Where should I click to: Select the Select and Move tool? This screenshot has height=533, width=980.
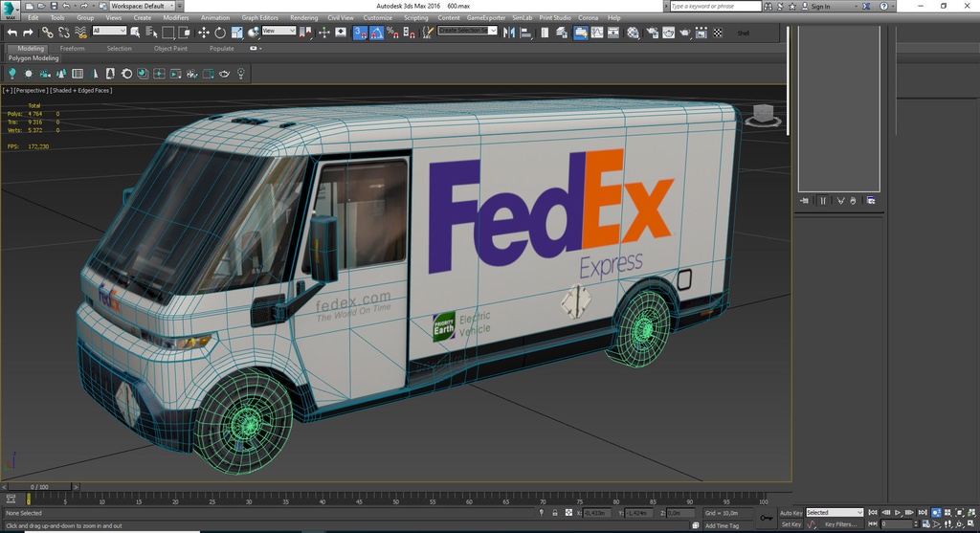pyautogui.click(x=203, y=33)
